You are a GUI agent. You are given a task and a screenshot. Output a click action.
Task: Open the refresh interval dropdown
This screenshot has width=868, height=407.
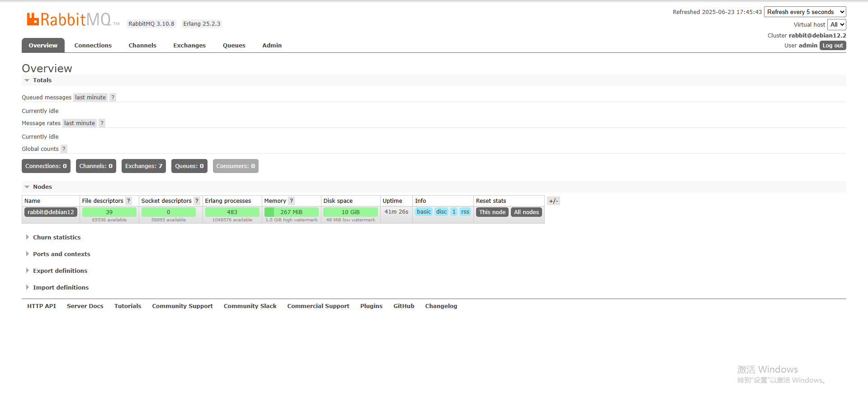(805, 12)
